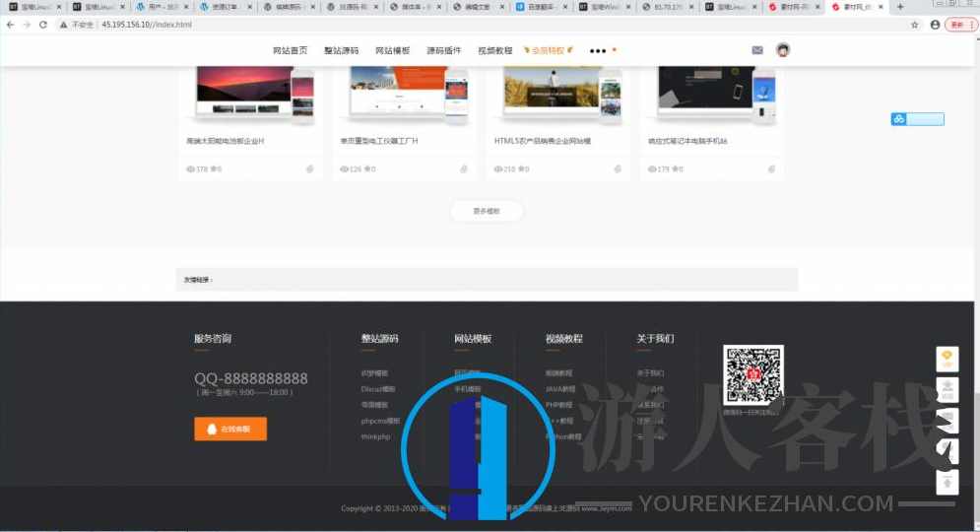The height and width of the screenshot is (532, 980).
Task: Click the browser back arrow
Action: [x=10, y=25]
